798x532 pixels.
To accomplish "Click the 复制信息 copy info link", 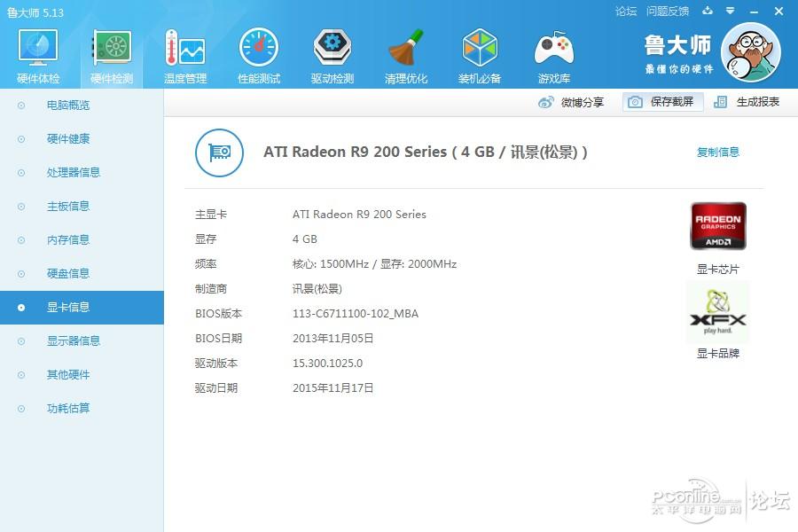I will [717, 152].
